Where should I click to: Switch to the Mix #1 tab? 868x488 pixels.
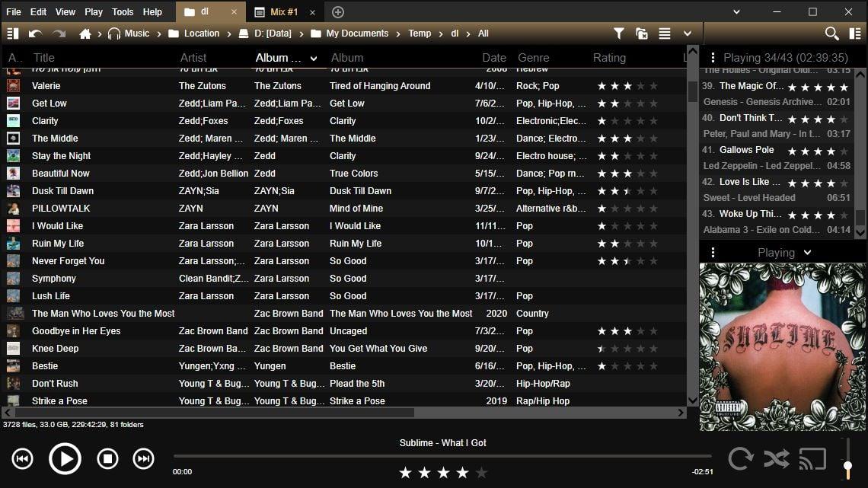283,12
